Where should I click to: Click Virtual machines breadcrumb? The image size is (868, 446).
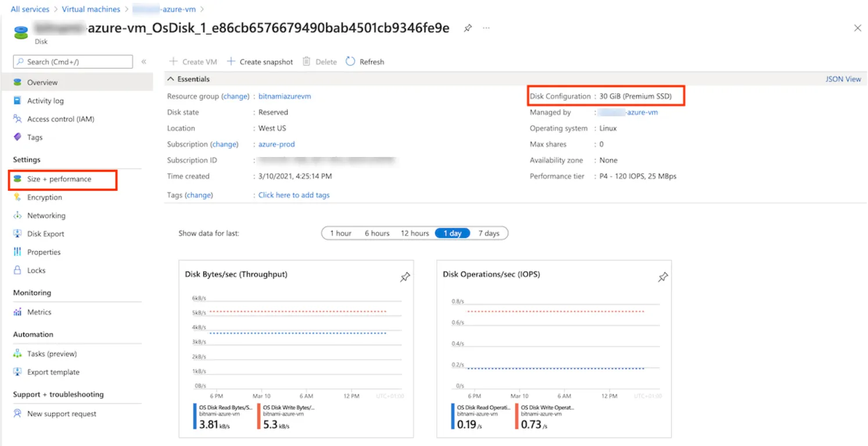click(x=91, y=9)
